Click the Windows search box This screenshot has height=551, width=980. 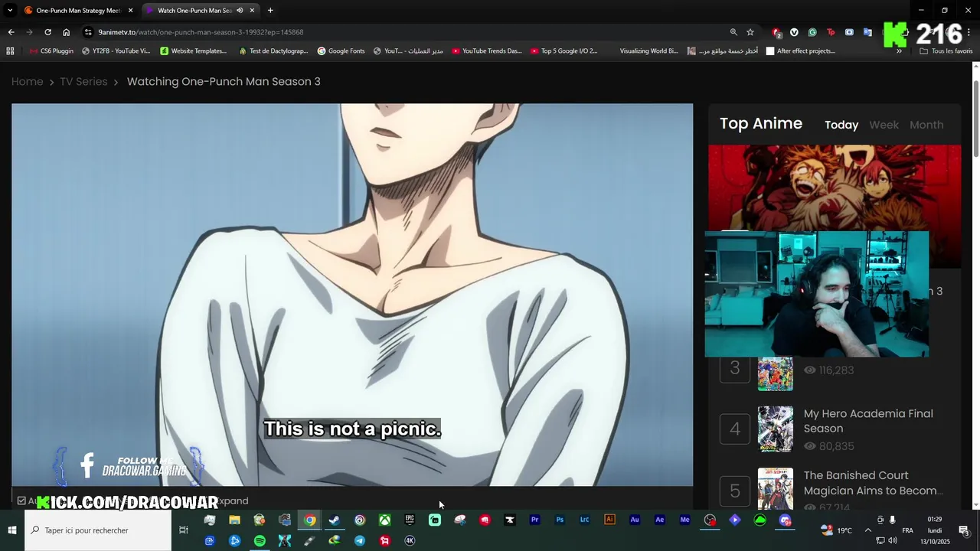(98, 530)
